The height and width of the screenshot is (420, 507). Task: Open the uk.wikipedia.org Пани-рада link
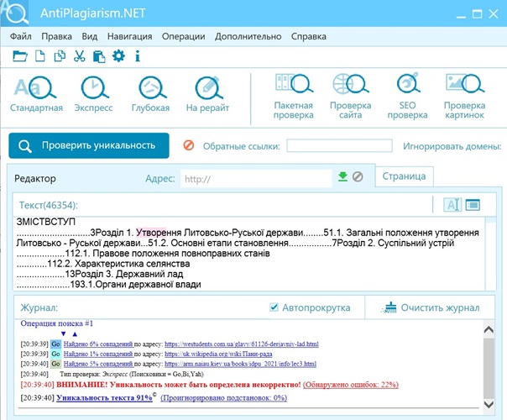(x=218, y=354)
